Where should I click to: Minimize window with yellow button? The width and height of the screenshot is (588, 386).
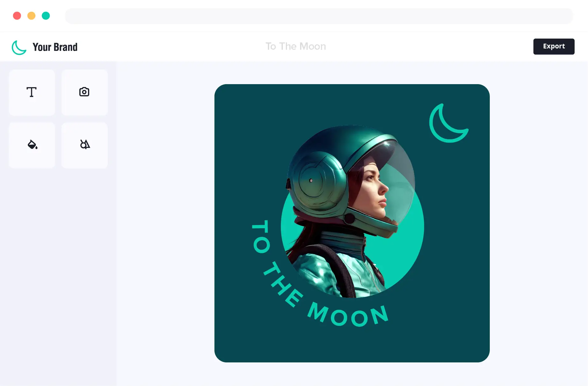click(x=31, y=16)
